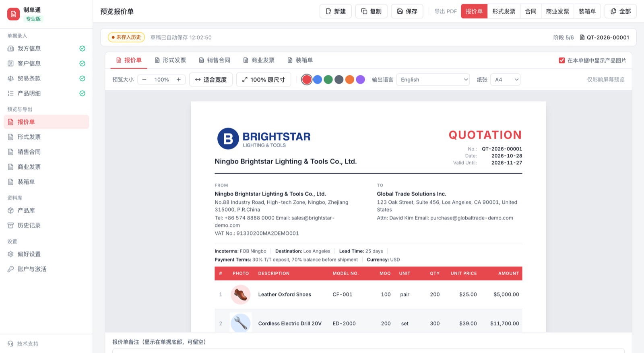Click the 制单通 app logo icon
Viewport: 644px width, 353px height.
point(13,14)
